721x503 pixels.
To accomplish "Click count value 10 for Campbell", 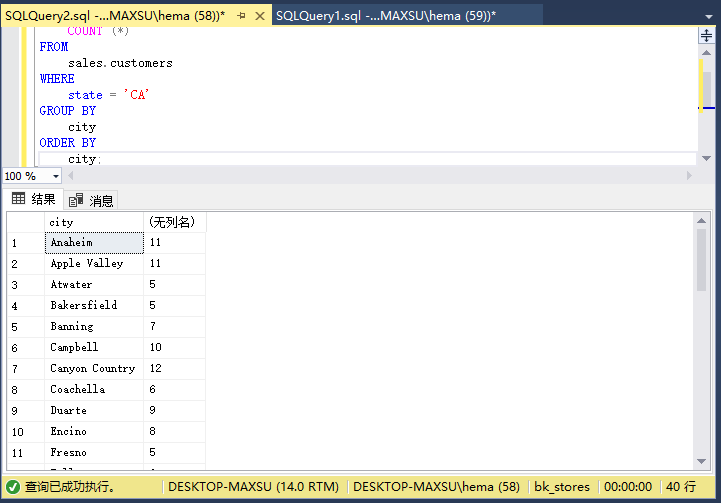I will (x=175, y=348).
